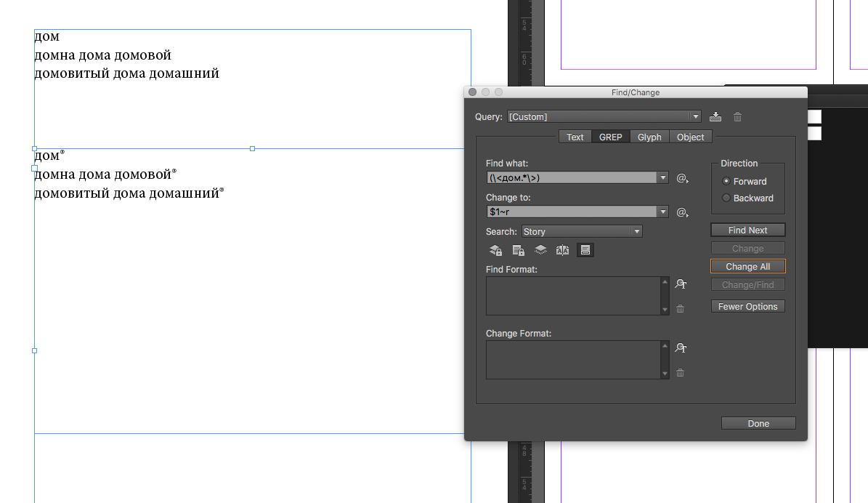Screen dimensions: 868x503
Task: Clear Find Format attributes trash icon
Action: tap(681, 308)
